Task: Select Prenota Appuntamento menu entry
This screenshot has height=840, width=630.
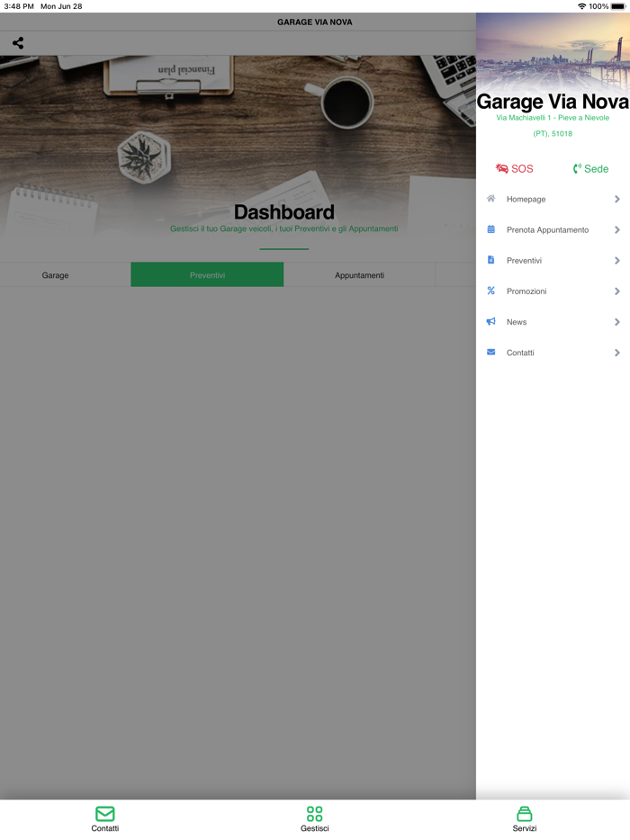Action: pos(553,230)
